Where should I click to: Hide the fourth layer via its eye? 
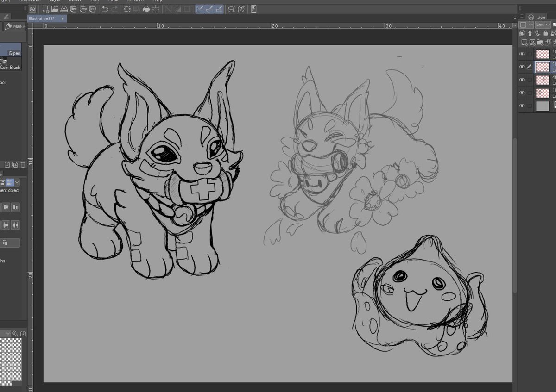tap(522, 93)
